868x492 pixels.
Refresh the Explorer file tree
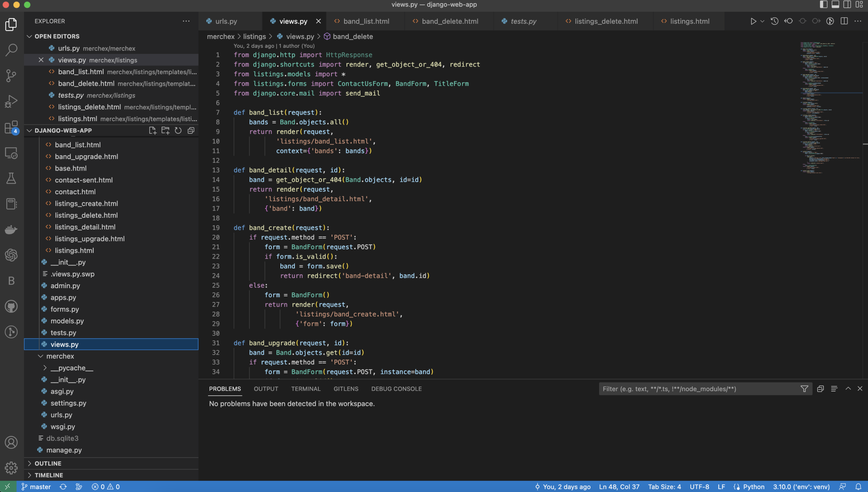(x=178, y=131)
